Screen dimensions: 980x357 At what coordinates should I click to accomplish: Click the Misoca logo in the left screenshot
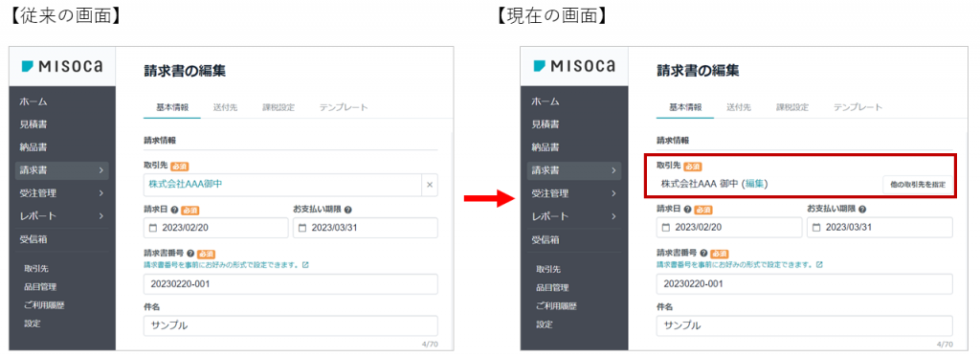click(62, 66)
